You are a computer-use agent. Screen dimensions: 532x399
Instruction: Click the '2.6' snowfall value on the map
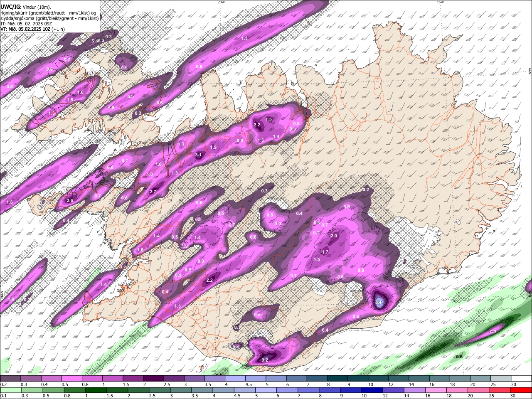click(x=70, y=200)
